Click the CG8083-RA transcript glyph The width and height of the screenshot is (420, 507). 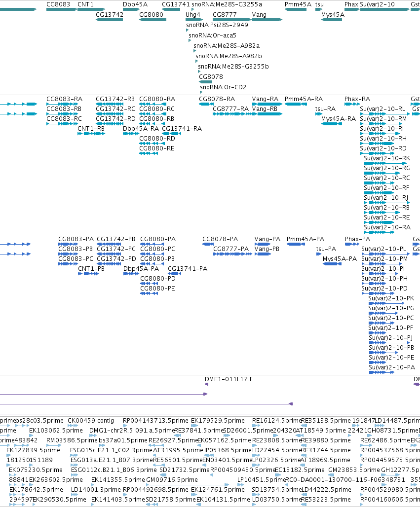pyautogui.click(x=62, y=104)
